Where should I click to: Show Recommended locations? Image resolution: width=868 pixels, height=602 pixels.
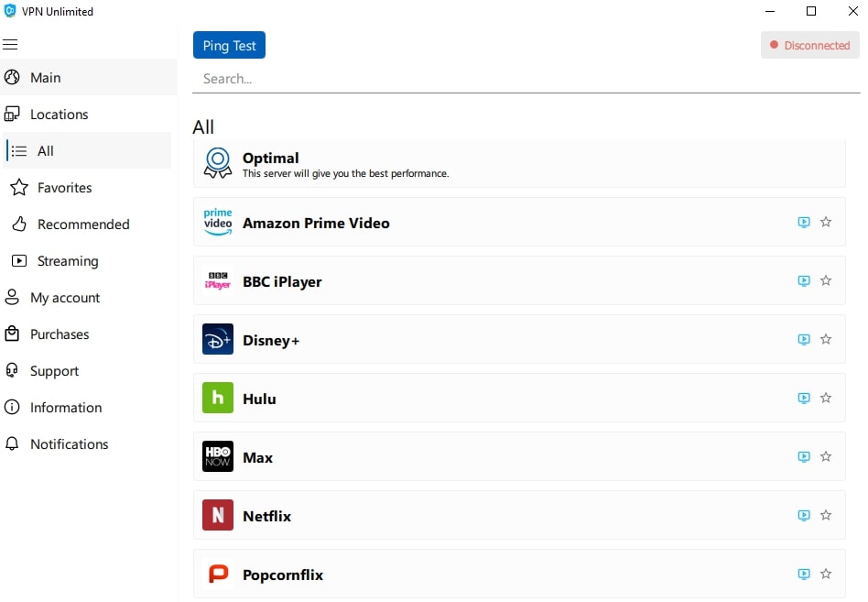click(88, 224)
